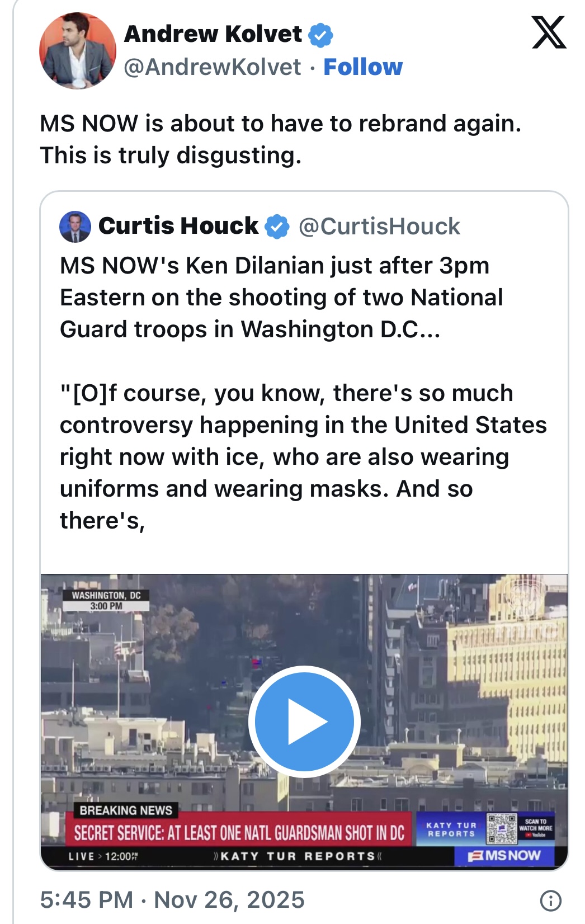Open the Andrew Kolvet display name link

pos(213,34)
